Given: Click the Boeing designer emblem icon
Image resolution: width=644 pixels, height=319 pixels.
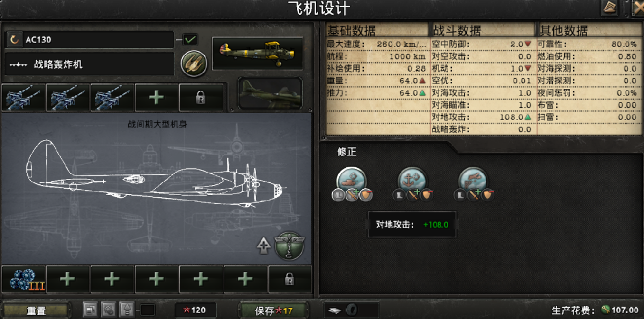Looking at the screenshot, I should pyautogui.click(x=290, y=246).
